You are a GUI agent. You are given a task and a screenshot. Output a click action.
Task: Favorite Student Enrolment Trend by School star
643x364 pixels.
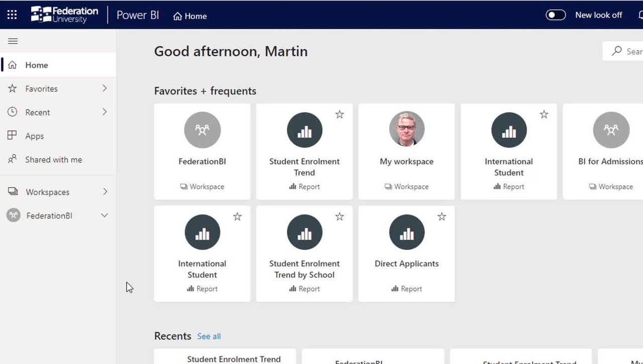pyautogui.click(x=340, y=216)
